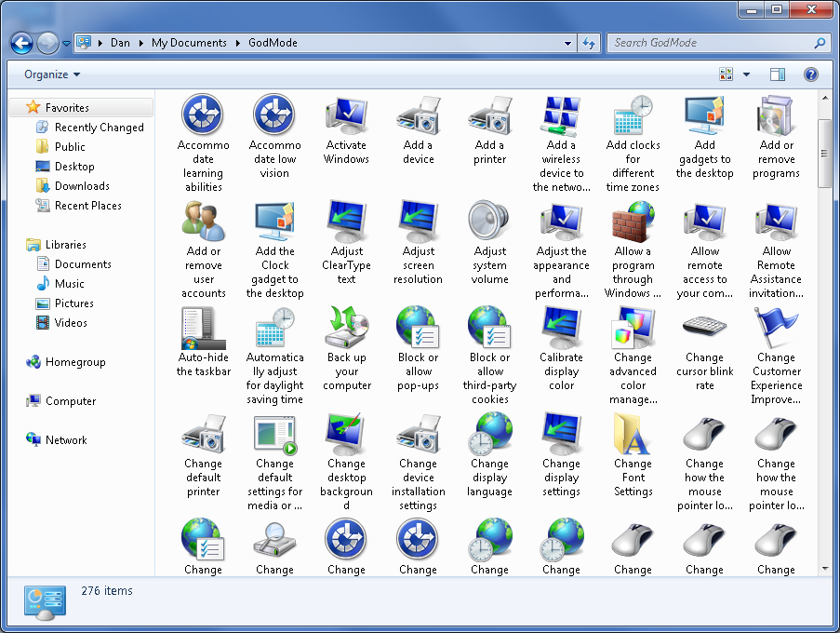Image resolution: width=840 pixels, height=633 pixels.
Task: Select the Change Font Settings icon
Action: [x=633, y=435]
